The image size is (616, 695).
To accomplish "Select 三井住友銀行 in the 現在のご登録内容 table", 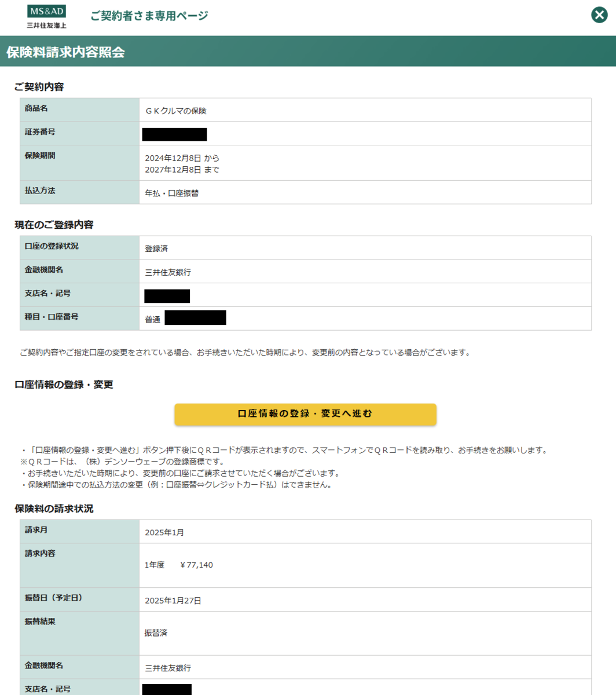I will pyautogui.click(x=168, y=272).
